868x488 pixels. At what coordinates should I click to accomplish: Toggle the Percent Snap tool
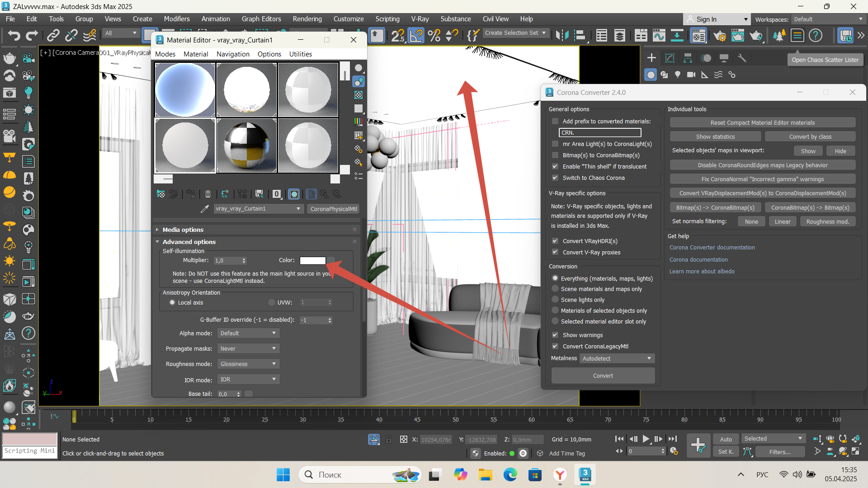pos(434,35)
